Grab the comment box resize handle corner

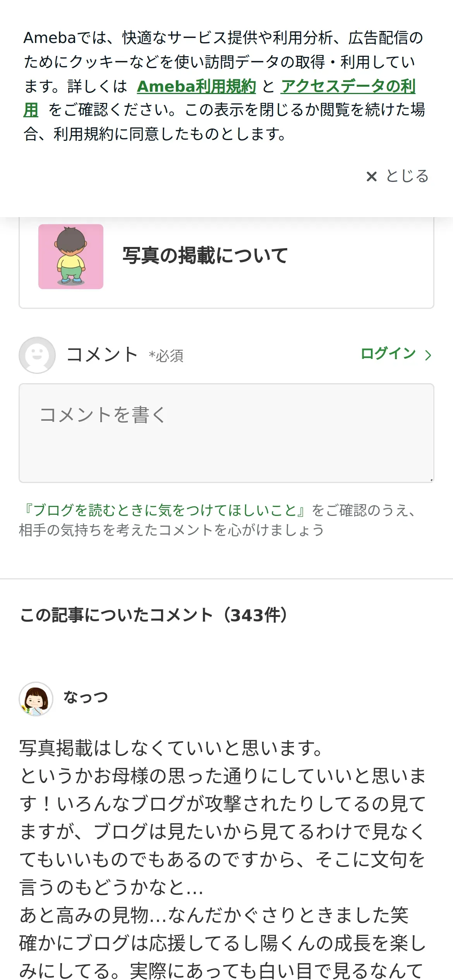(x=431, y=480)
